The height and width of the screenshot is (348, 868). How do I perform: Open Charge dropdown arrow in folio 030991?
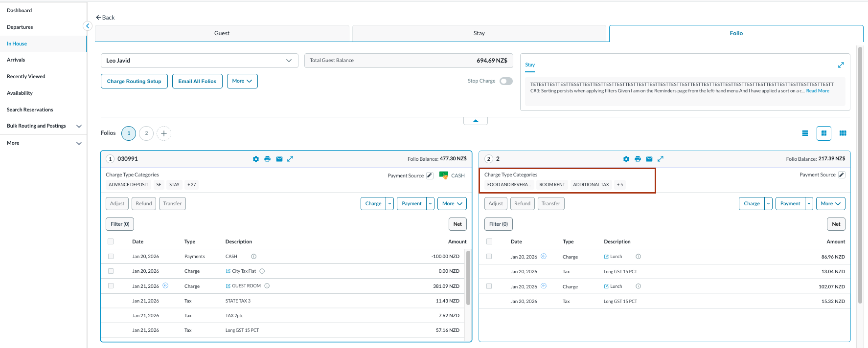pyautogui.click(x=389, y=204)
